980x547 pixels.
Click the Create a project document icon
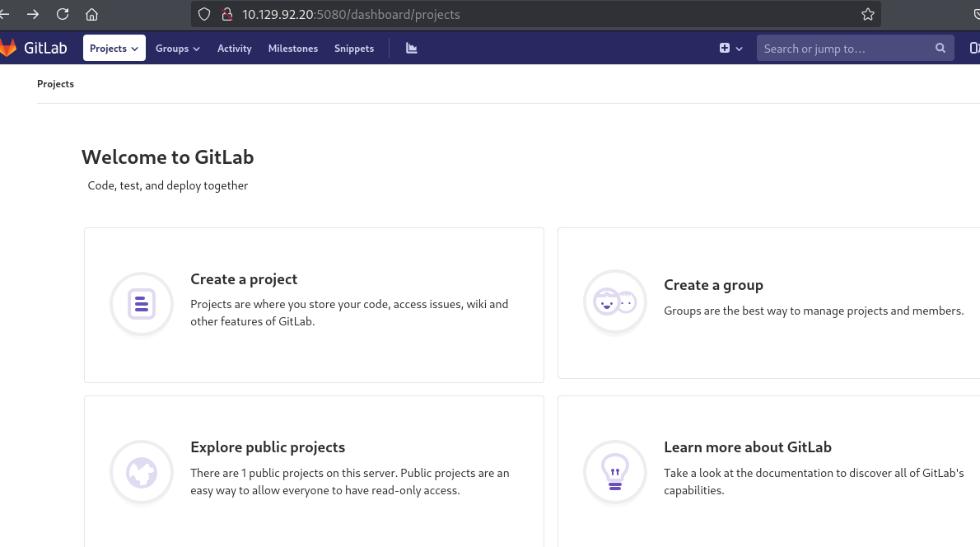[x=142, y=305]
